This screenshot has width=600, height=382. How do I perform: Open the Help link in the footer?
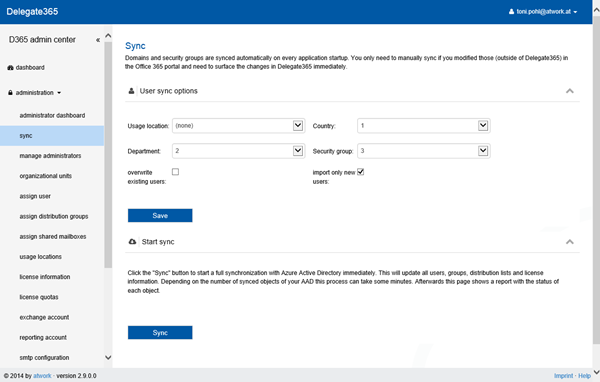(584, 376)
